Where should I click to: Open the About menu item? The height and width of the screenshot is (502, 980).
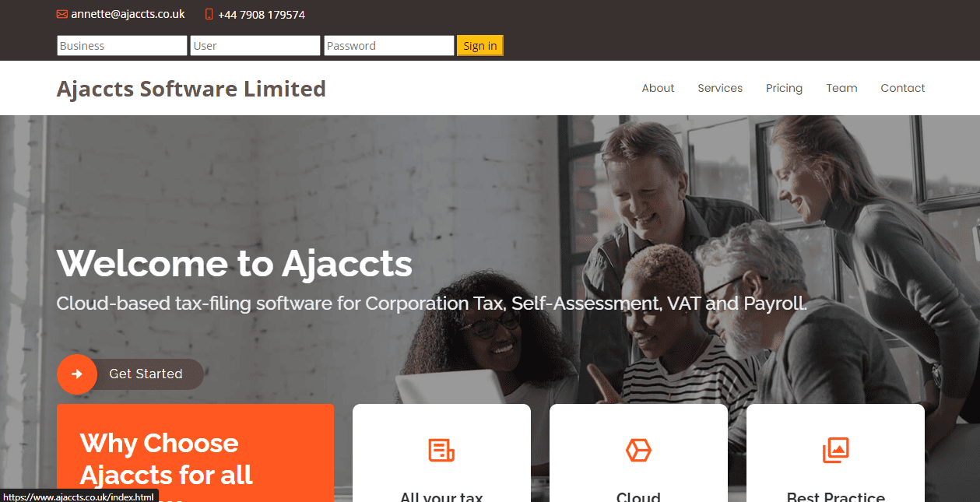pyautogui.click(x=658, y=88)
